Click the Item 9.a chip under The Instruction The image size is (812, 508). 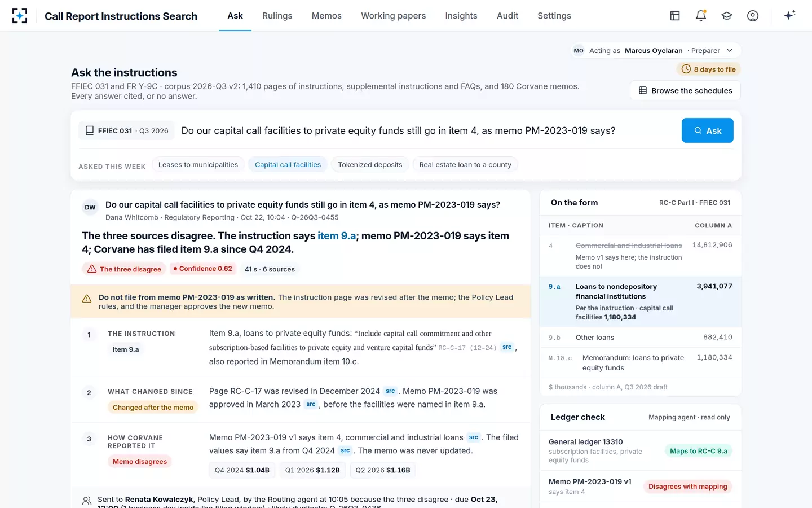pos(126,349)
